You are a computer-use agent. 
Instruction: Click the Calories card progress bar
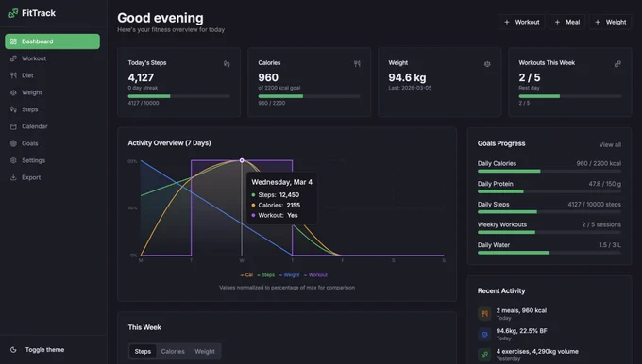pyautogui.click(x=309, y=96)
